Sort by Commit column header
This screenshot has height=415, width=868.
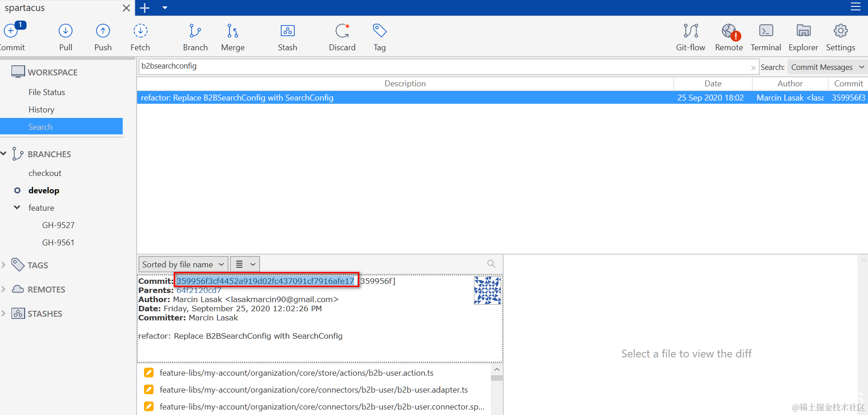[848, 84]
